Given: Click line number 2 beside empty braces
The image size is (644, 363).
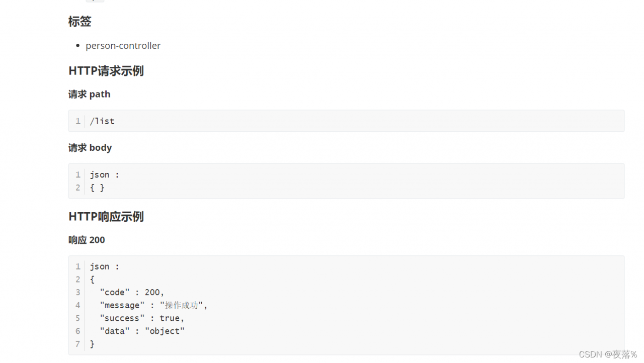Looking at the screenshot, I should point(78,188).
